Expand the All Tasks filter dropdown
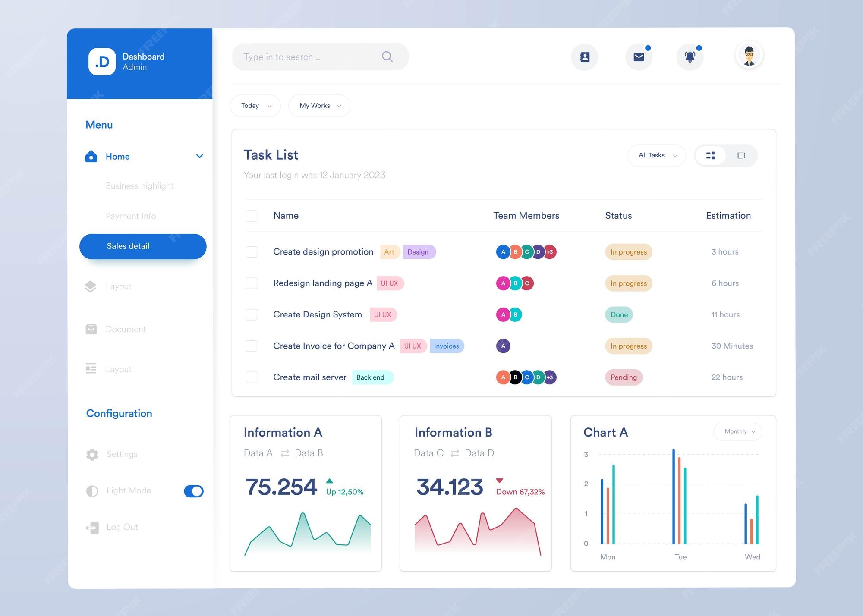The width and height of the screenshot is (863, 616). (x=656, y=155)
